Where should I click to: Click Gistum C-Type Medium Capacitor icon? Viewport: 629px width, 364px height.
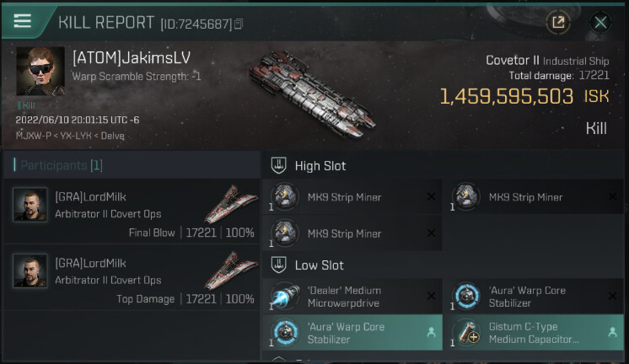click(x=468, y=333)
